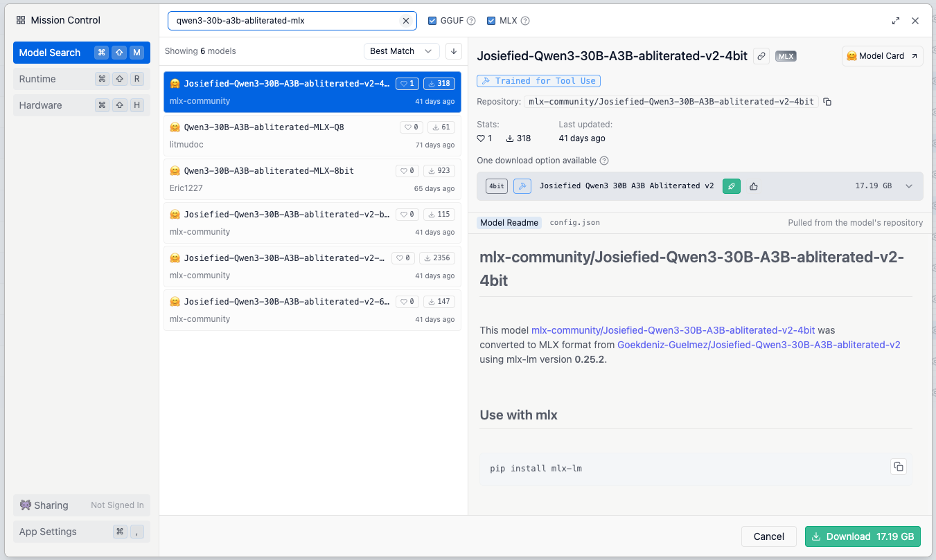Click the thumbs-up icon on the 4bit option
The height and width of the screenshot is (560, 936).
(754, 186)
